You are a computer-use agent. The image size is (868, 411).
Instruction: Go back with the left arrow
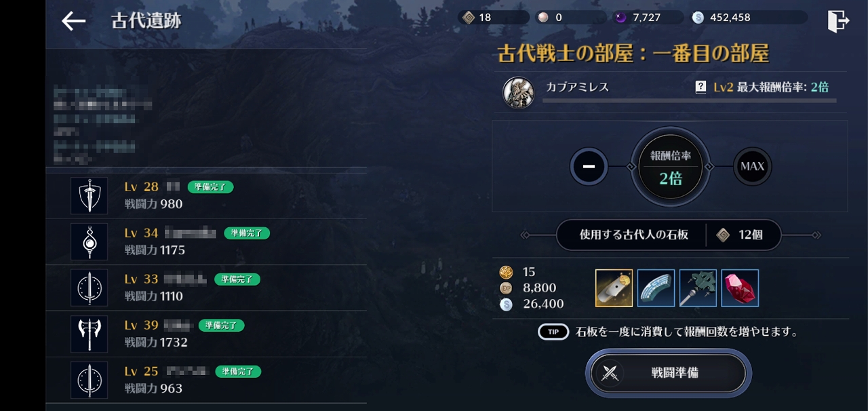(x=73, y=21)
